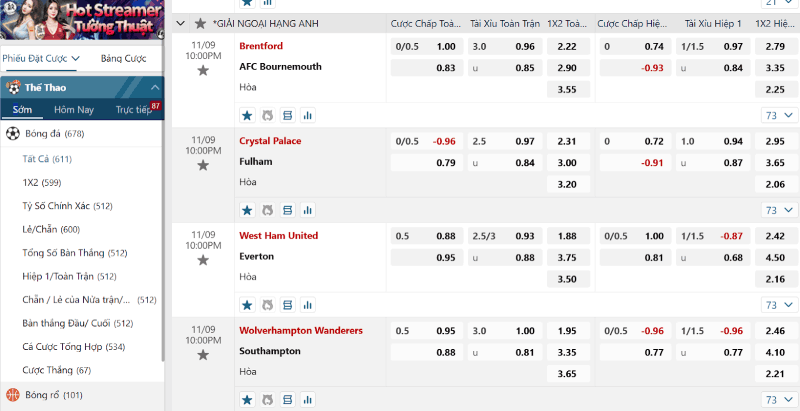Click the sports icon beside Thể Thao

13,88
